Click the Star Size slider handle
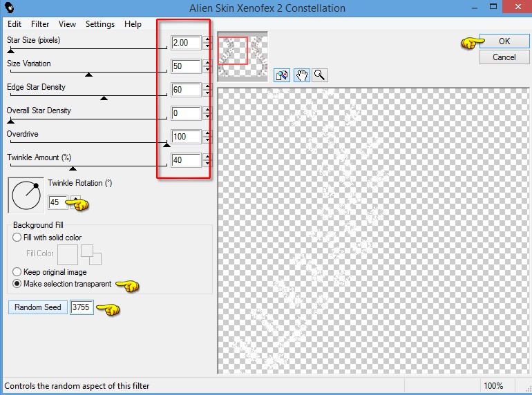This screenshot has width=532, height=395. point(11,51)
